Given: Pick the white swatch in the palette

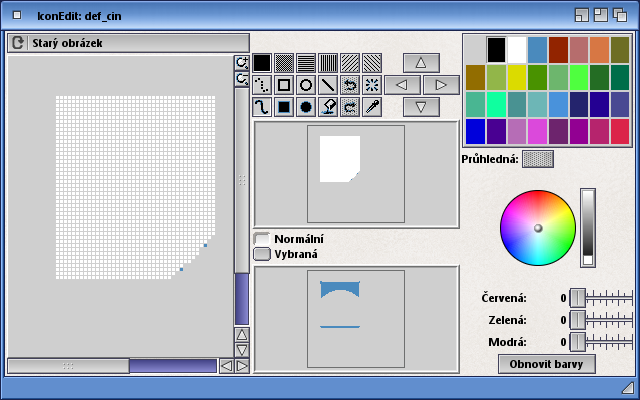Looking at the screenshot, I should [517, 49].
